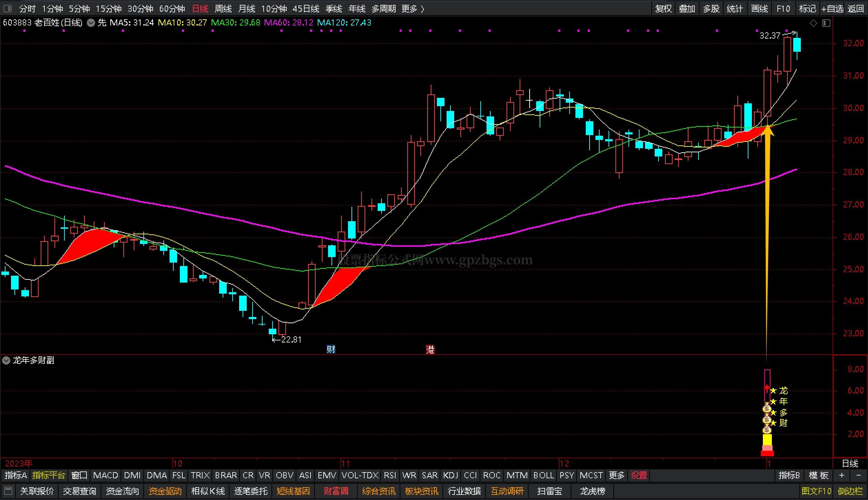The height and width of the screenshot is (500, 868).
Task: Toggle the 叠加 overlay button
Action: (x=687, y=9)
